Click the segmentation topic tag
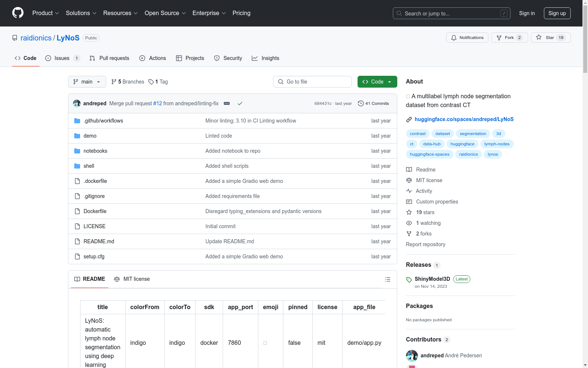This screenshot has height=368, width=588. click(473, 134)
